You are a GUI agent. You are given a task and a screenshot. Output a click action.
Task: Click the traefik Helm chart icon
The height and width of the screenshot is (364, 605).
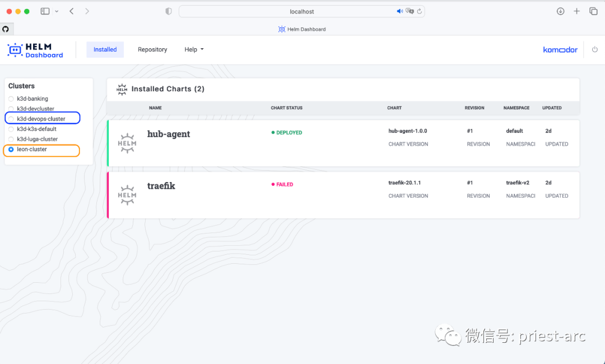tap(127, 195)
